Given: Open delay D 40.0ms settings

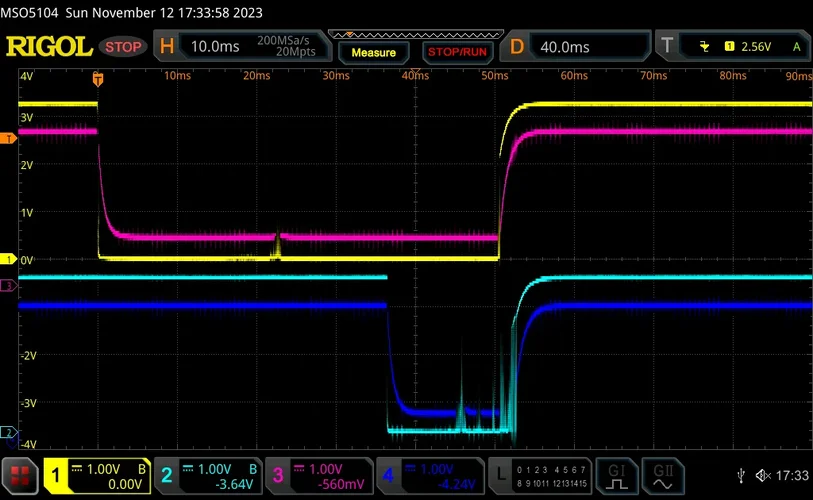Looking at the screenshot, I should pos(573,47).
